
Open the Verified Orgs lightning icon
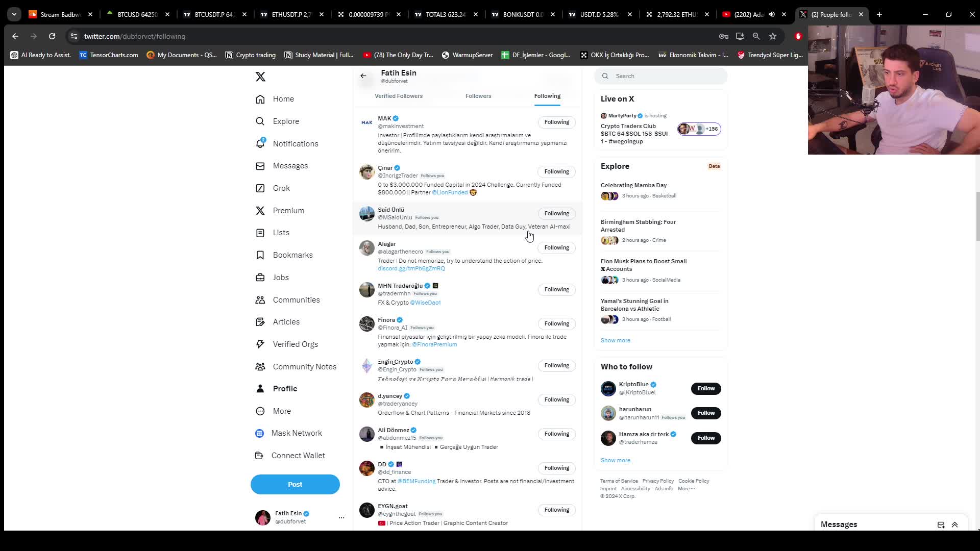point(260,344)
